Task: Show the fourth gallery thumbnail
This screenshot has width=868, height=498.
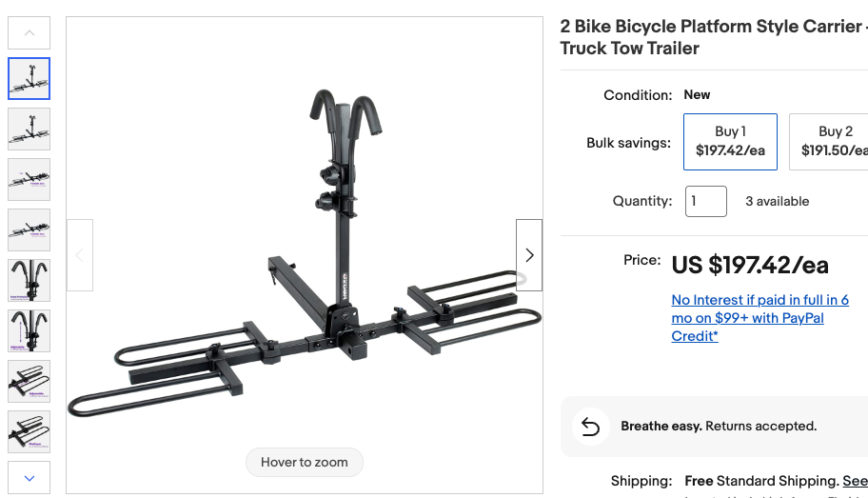Action: pyautogui.click(x=30, y=229)
